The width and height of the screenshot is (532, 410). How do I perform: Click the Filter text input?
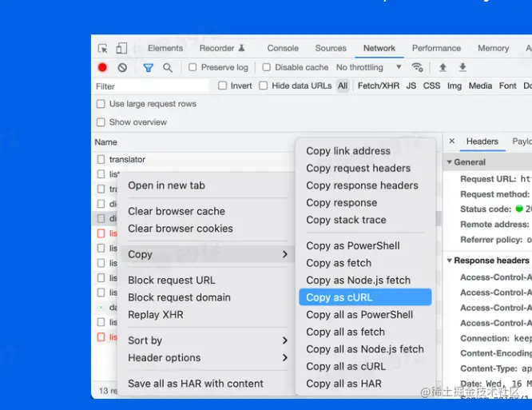point(151,86)
